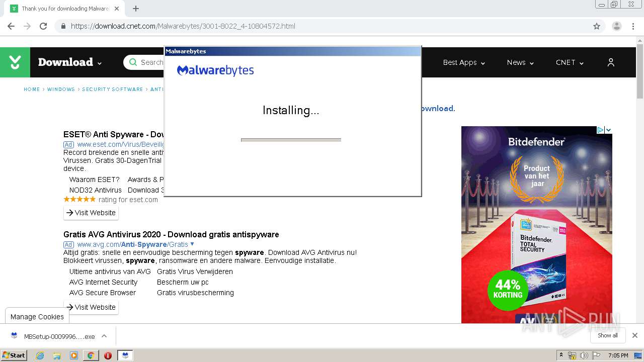View site security lock info
Viewport: 644px width, 362px height.
[63, 26]
